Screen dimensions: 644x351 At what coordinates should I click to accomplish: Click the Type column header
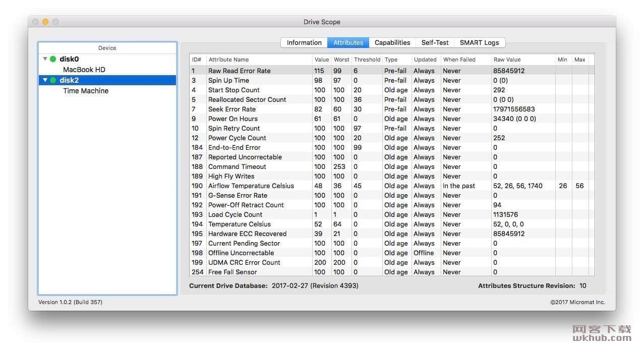coord(397,60)
